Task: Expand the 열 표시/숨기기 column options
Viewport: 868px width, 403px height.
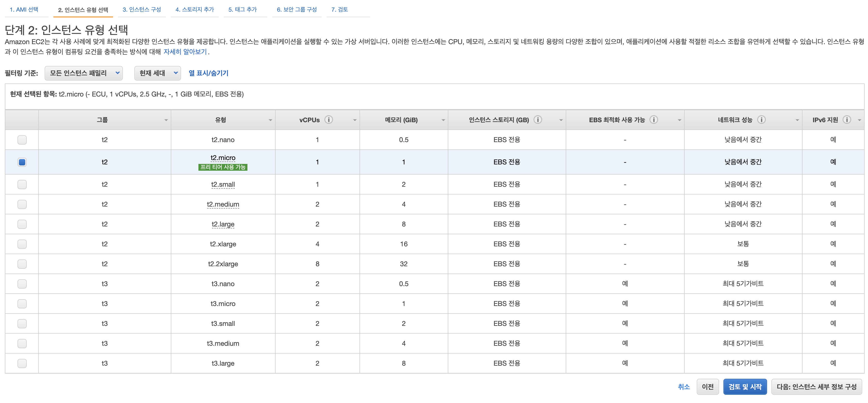Action: click(208, 73)
